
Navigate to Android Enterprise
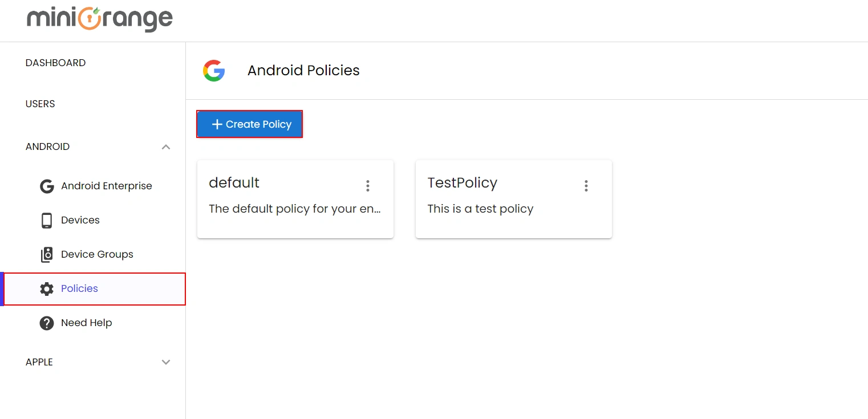tap(106, 186)
